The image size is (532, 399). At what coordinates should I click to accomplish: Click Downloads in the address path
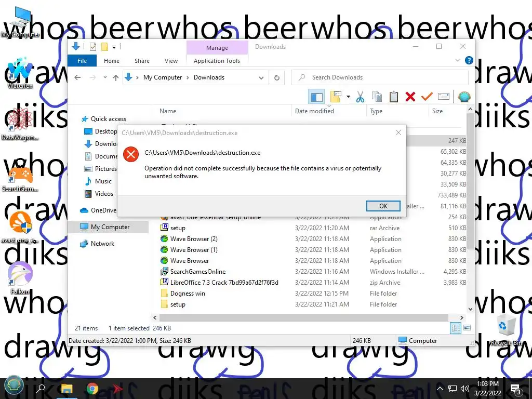tap(209, 77)
